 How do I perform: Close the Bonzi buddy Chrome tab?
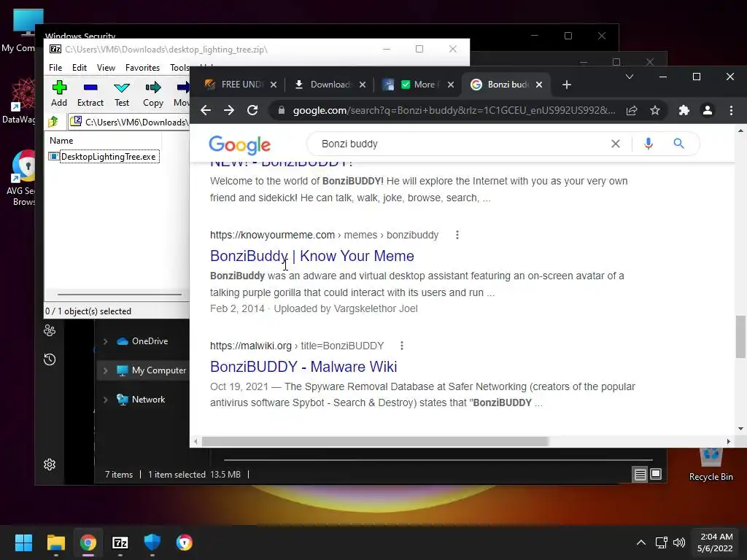[x=539, y=85]
